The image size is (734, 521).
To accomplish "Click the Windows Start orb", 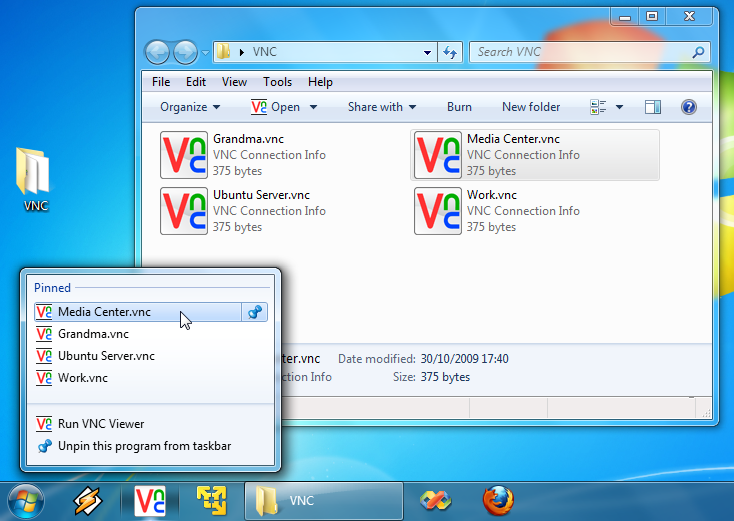I will click(x=26, y=502).
